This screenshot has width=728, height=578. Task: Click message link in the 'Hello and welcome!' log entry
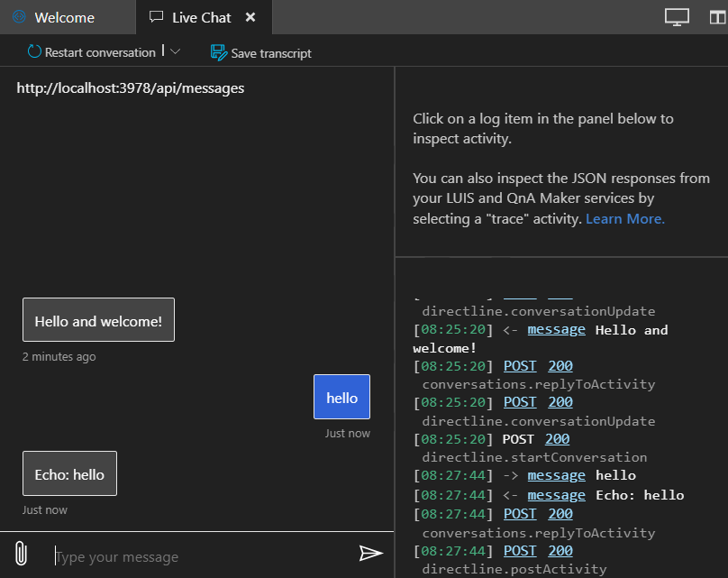click(x=556, y=329)
